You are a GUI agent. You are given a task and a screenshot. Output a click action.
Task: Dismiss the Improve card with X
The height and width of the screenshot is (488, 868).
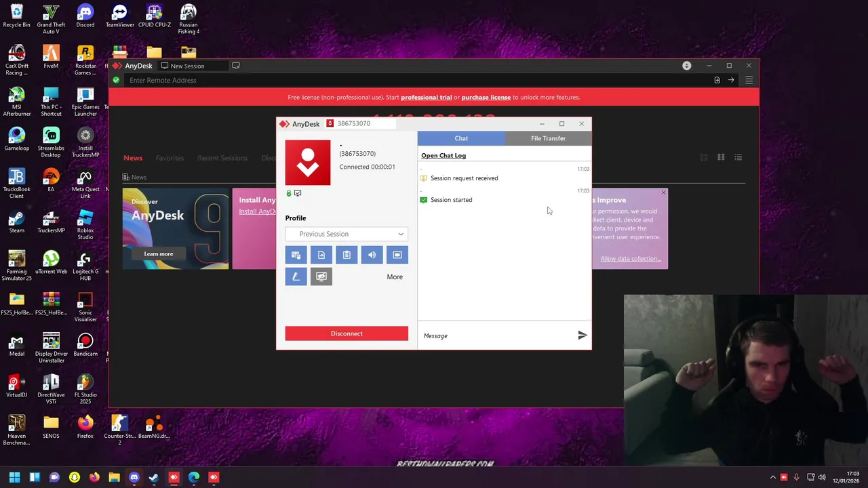(663, 193)
